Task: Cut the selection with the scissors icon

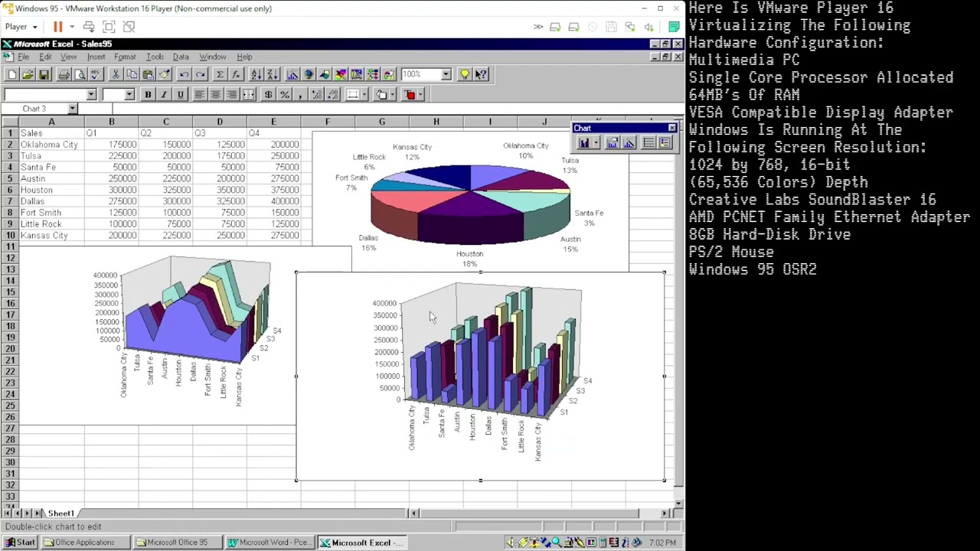Action: point(116,74)
